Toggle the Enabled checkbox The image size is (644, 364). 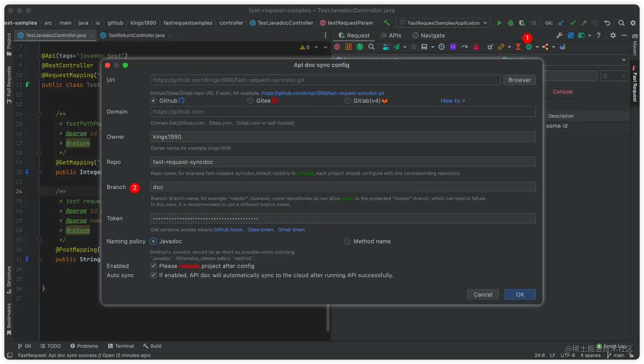click(x=153, y=266)
